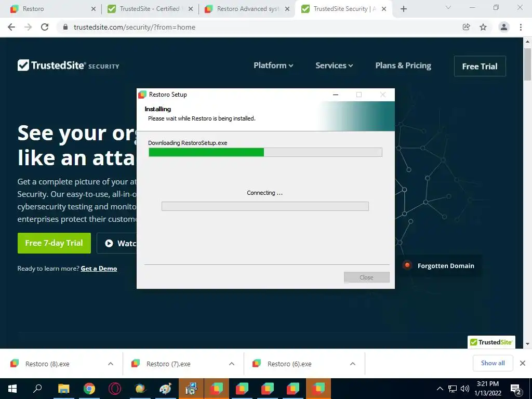Click the Close button in Restoro Setup
This screenshot has width=532, height=399.
click(366, 277)
